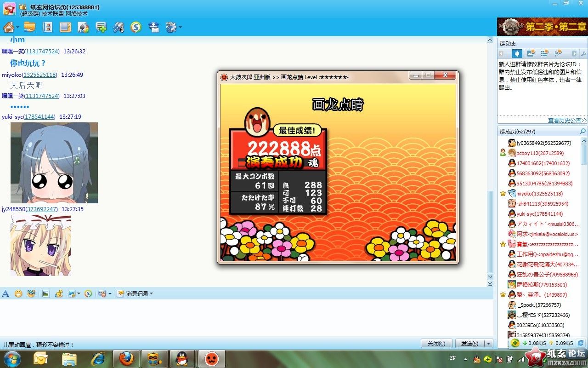
Task: Open the 第二季·第二章 banner ad
Action: (x=542, y=27)
